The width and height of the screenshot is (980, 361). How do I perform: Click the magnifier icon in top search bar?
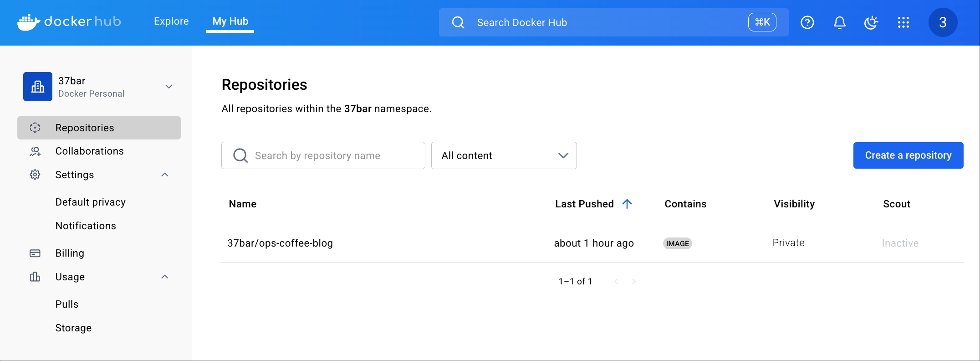pos(458,22)
